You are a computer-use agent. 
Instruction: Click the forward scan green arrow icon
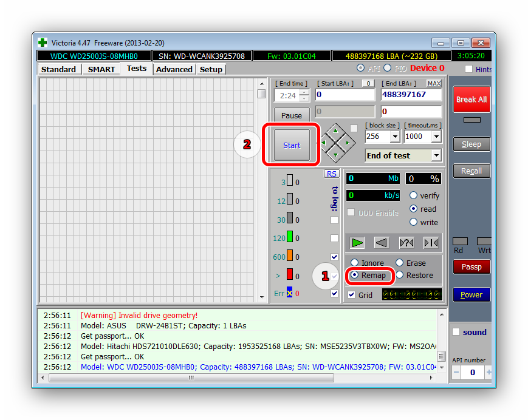tap(357, 243)
